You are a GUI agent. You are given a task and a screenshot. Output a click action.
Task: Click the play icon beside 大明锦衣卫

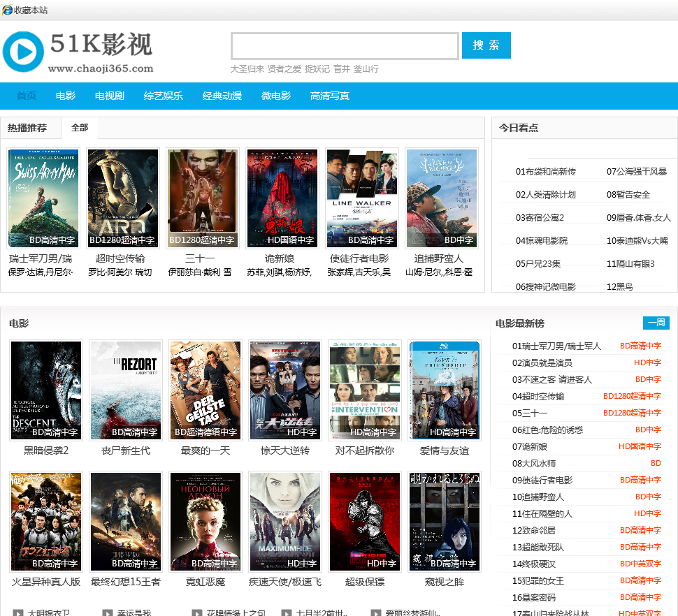click(x=18, y=613)
